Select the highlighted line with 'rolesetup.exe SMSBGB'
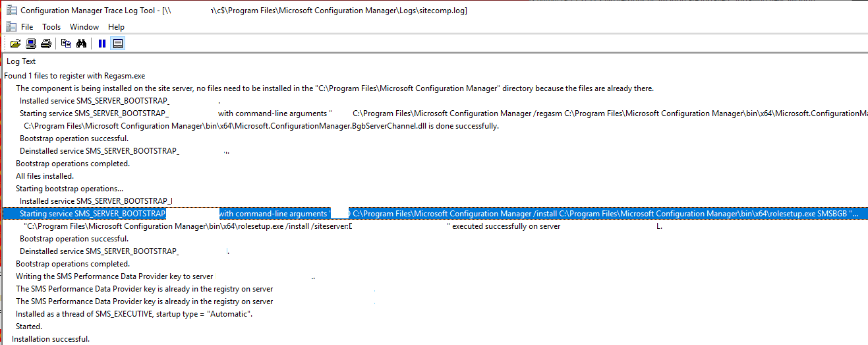The width and height of the screenshot is (868, 345). (x=434, y=214)
